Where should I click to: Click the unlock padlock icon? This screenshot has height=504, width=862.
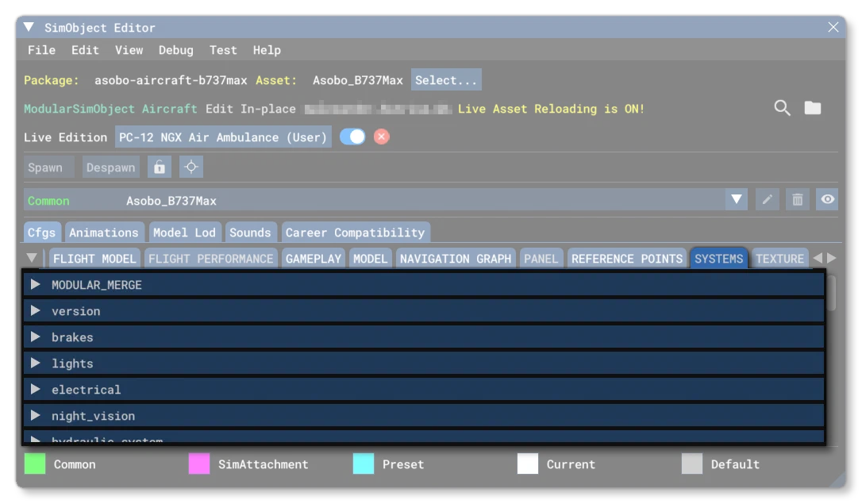[160, 167]
